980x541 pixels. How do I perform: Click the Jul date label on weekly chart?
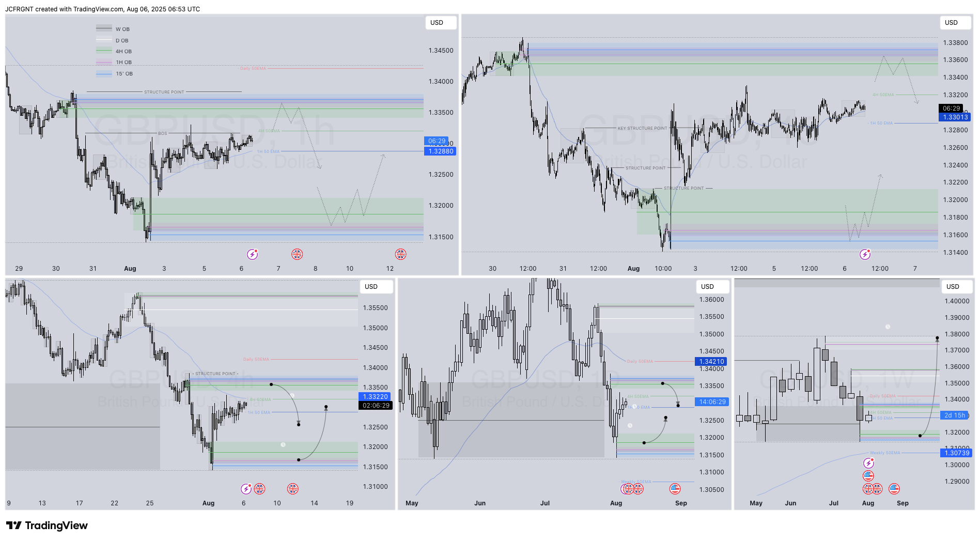[x=834, y=503]
